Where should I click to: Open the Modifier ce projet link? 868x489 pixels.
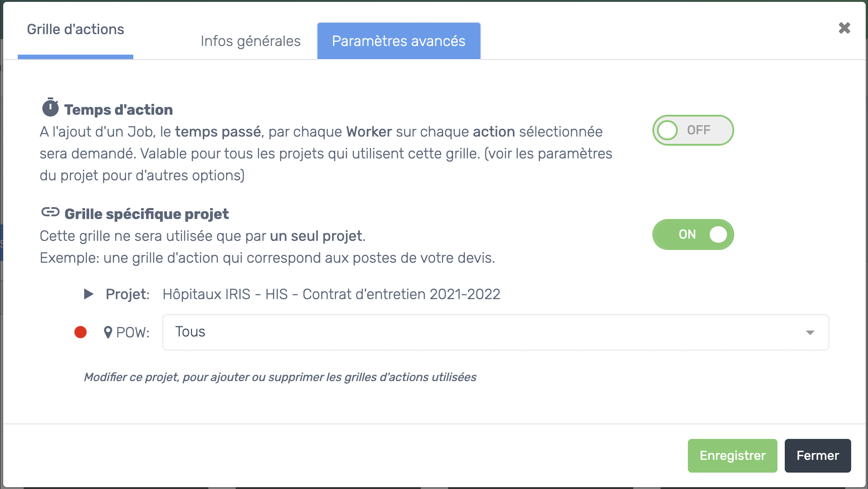tap(280, 377)
